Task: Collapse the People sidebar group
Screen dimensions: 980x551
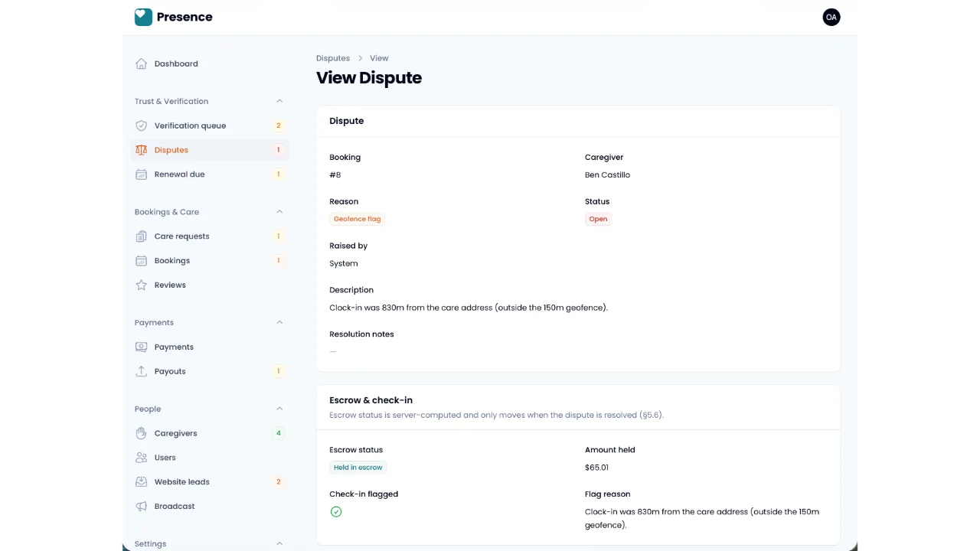Action: point(279,409)
